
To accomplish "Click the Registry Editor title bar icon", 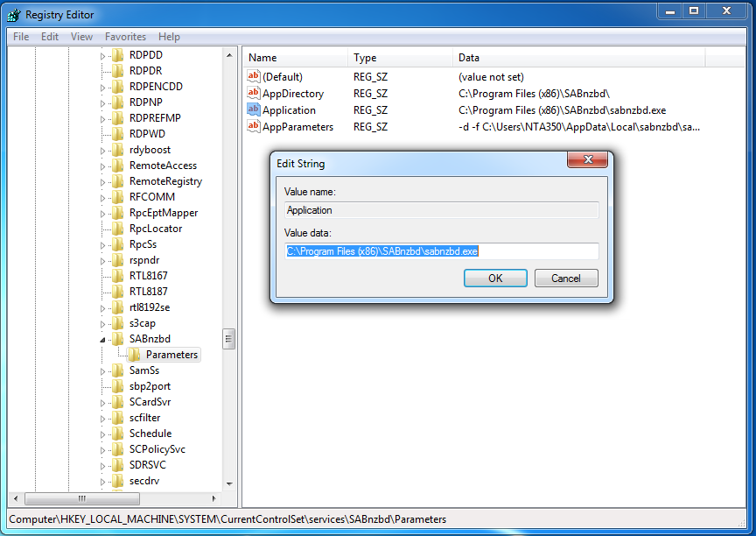I will 14,15.
